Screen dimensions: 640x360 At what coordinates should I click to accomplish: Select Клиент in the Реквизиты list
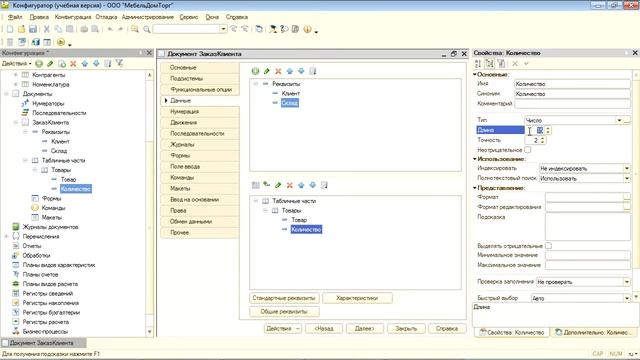(291, 93)
